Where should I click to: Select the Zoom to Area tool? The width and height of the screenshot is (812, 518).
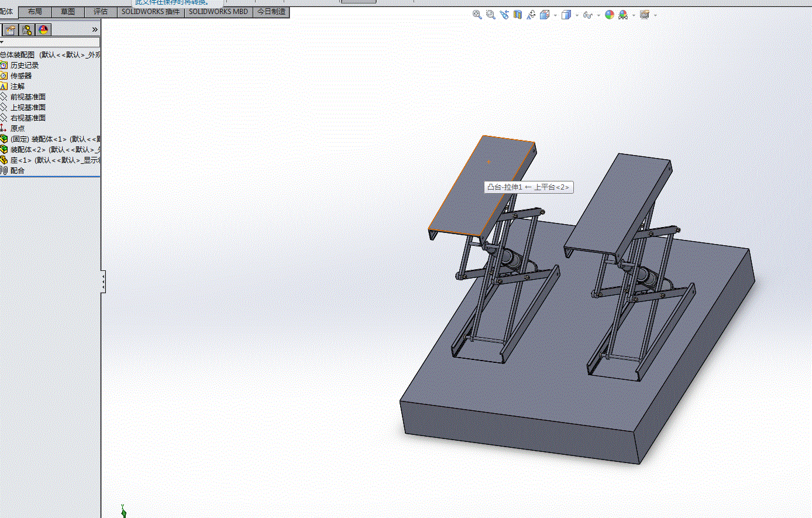491,15
